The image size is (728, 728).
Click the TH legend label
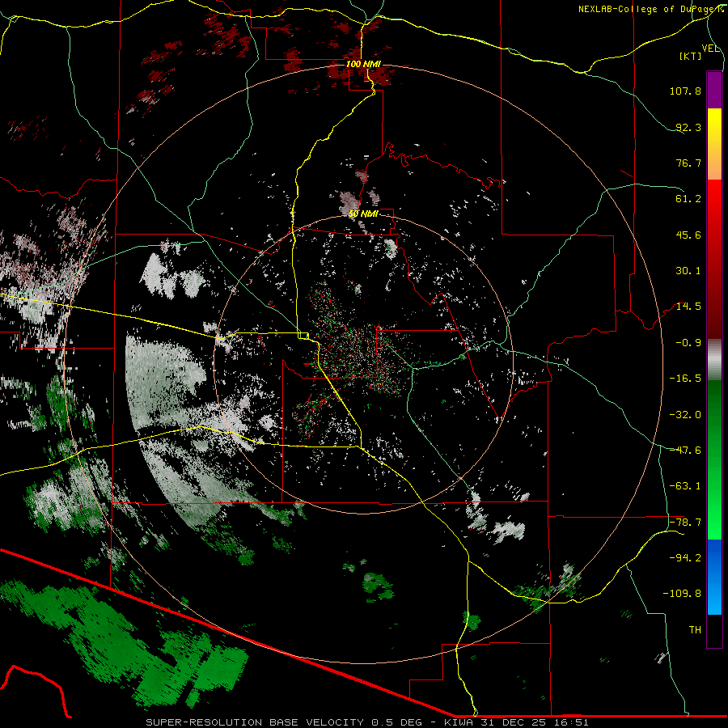[x=695, y=630]
